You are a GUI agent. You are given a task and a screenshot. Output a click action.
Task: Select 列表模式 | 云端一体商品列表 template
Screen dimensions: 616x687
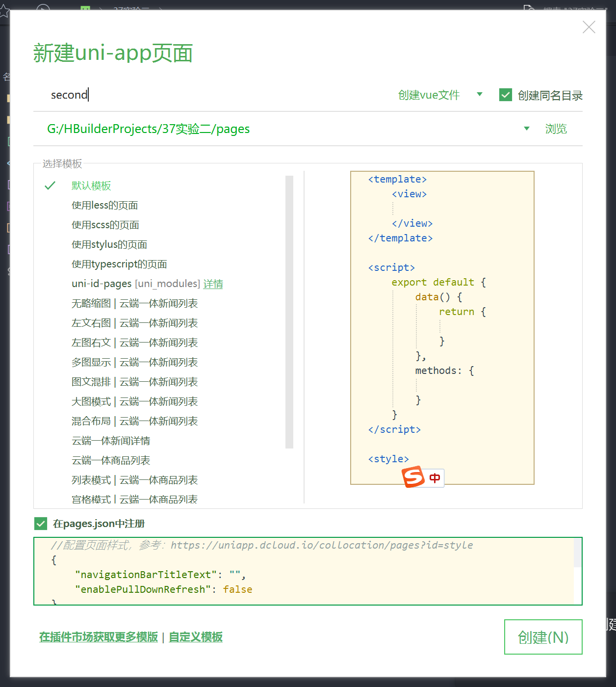134,480
